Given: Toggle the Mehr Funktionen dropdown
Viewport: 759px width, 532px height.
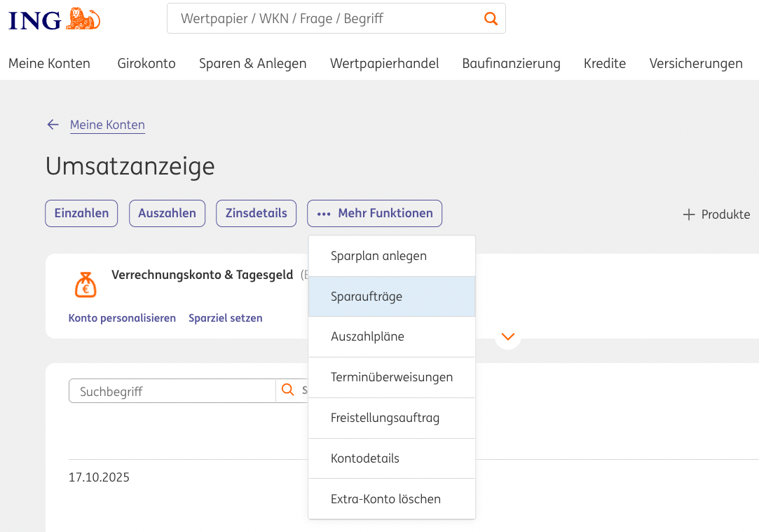Looking at the screenshot, I should (374, 214).
